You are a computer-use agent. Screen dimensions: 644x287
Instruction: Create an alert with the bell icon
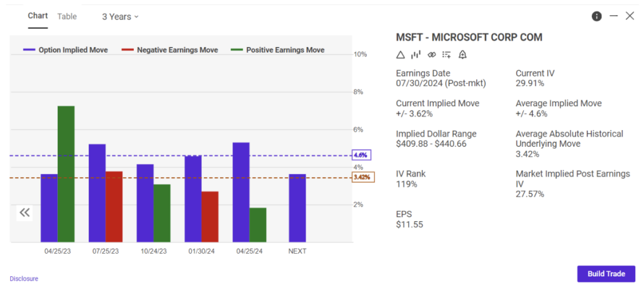(x=462, y=55)
